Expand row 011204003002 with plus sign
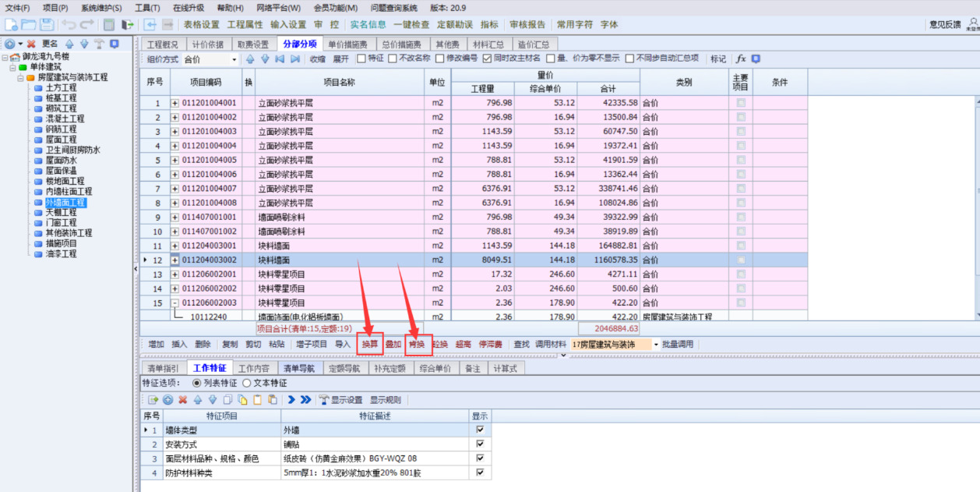 click(174, 260)
